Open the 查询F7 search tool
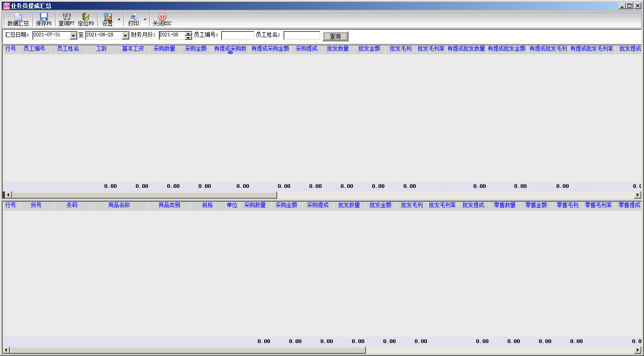This screenshot has height=356, width=644. tap(66, 19)
